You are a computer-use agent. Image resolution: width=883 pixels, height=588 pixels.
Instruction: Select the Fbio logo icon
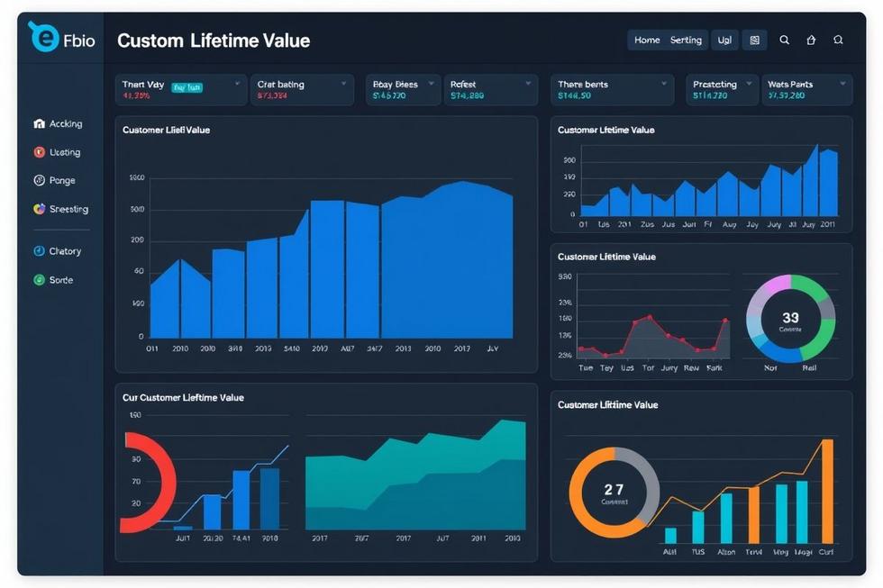(x=43, y=36)
